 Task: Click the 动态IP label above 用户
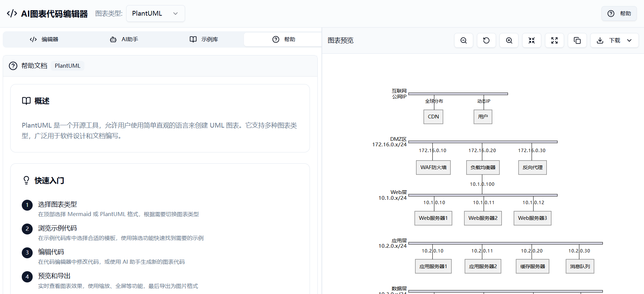[x=483, y=101]
